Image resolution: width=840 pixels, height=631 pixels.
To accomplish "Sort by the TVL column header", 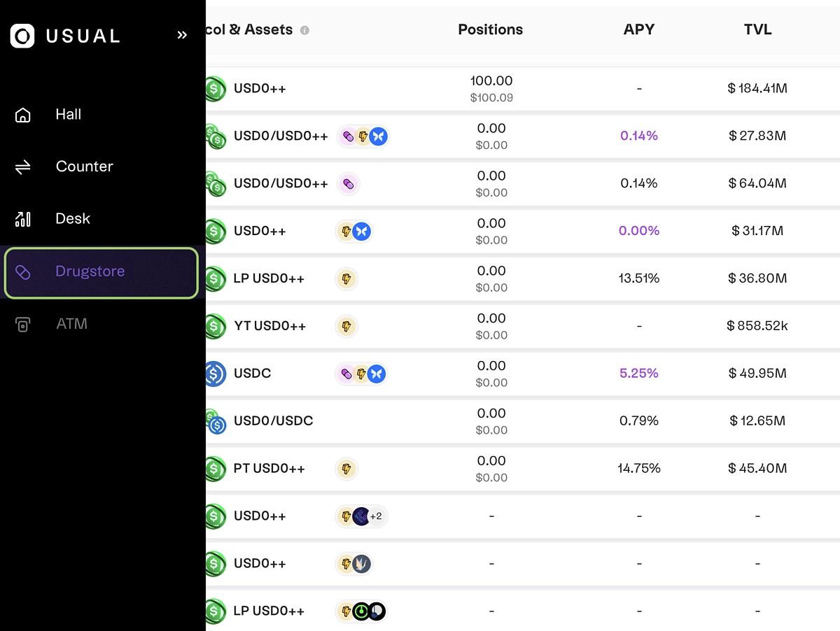I will 758,29.
